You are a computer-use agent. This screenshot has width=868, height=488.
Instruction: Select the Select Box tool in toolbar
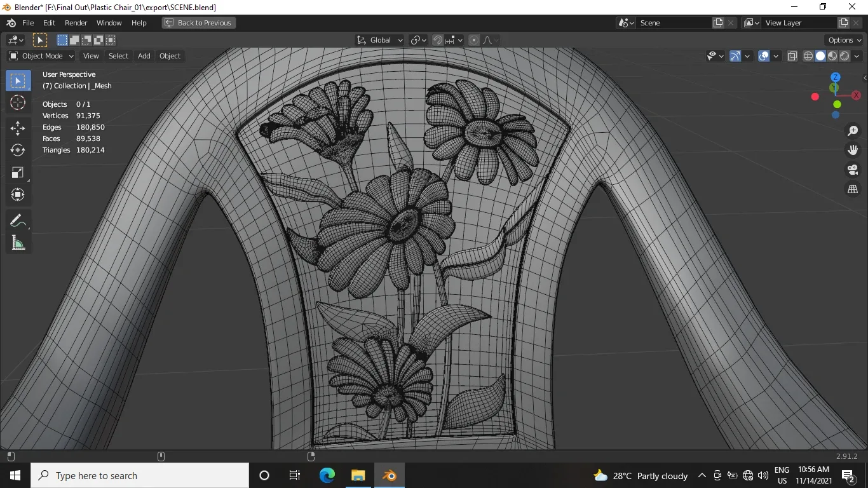18,81
